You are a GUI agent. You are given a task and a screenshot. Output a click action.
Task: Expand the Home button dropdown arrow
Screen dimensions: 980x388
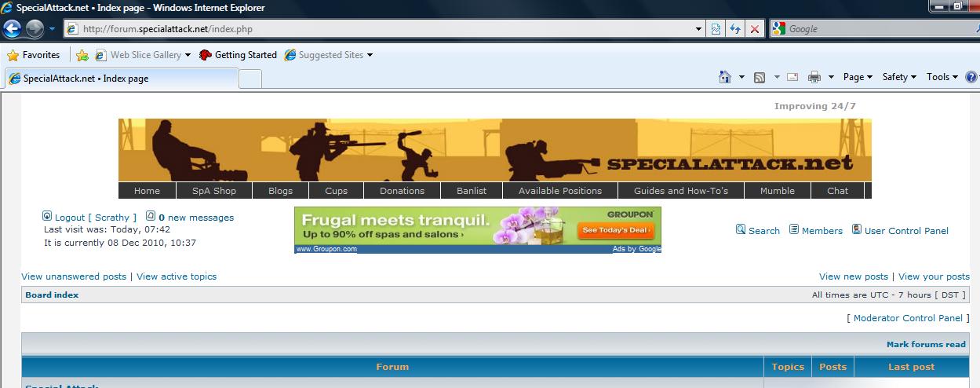coord(741,77)
